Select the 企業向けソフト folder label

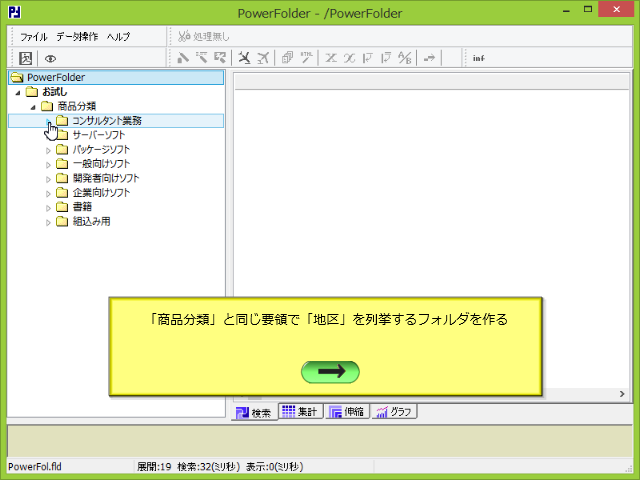coord(101,193)
